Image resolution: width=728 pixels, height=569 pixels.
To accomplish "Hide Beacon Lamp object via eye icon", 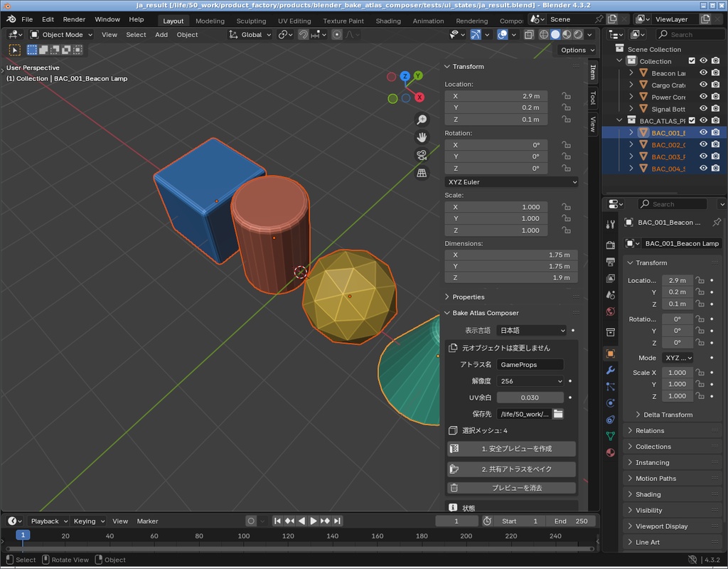I will [x=704, y=73].
